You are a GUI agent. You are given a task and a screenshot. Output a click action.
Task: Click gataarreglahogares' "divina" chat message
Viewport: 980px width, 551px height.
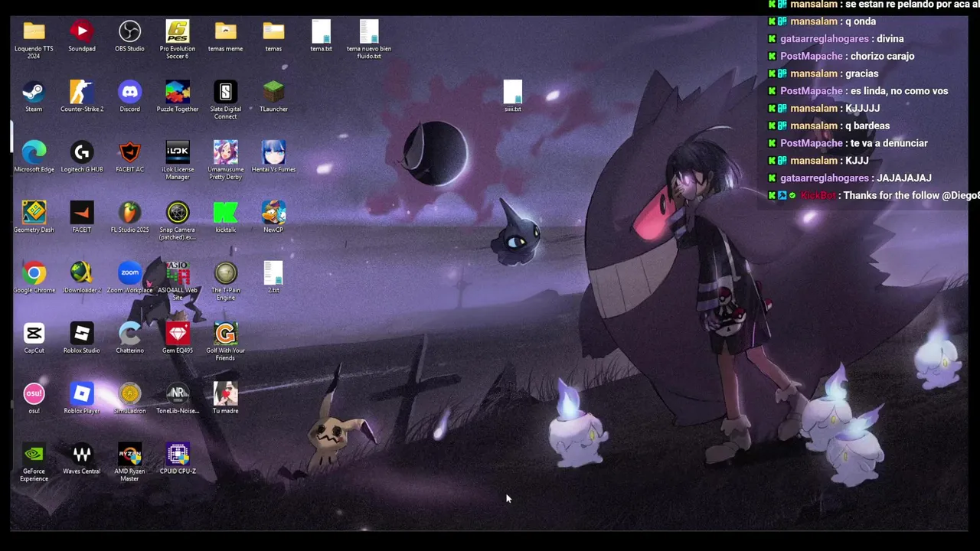890,39
